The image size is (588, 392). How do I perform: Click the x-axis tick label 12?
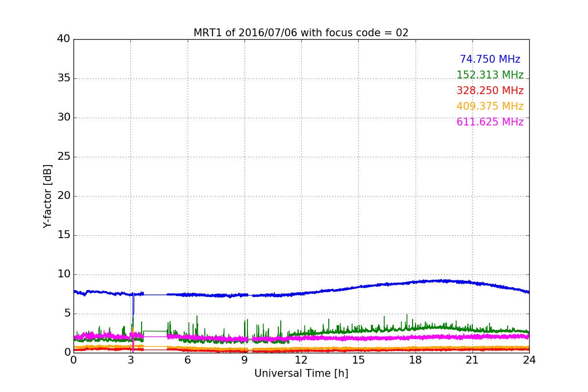pyautogui.click(x=301, y=360)
